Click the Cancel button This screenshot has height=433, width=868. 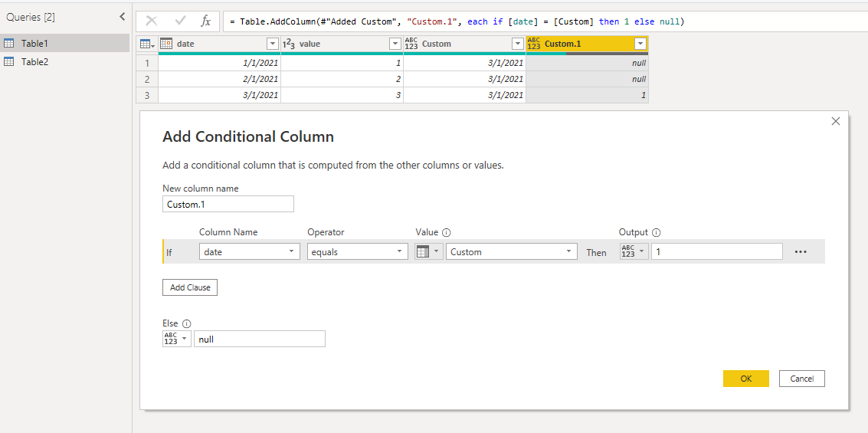[801, 378]
